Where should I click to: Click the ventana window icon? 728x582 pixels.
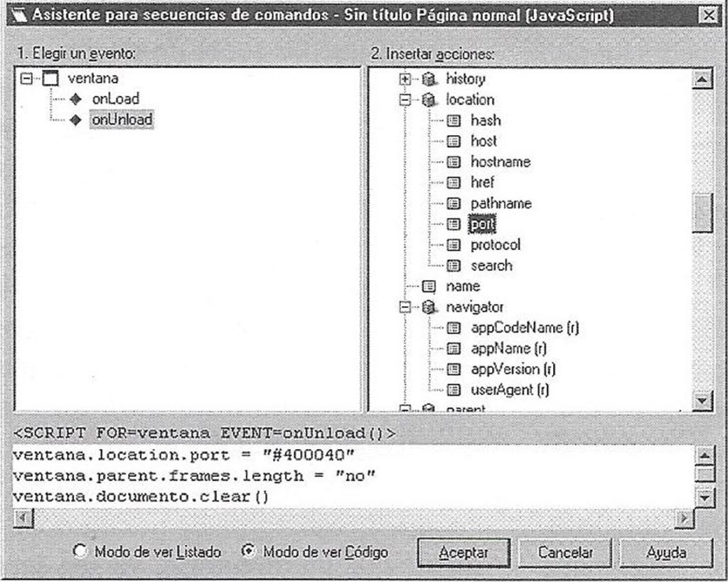tap(50, 78)
